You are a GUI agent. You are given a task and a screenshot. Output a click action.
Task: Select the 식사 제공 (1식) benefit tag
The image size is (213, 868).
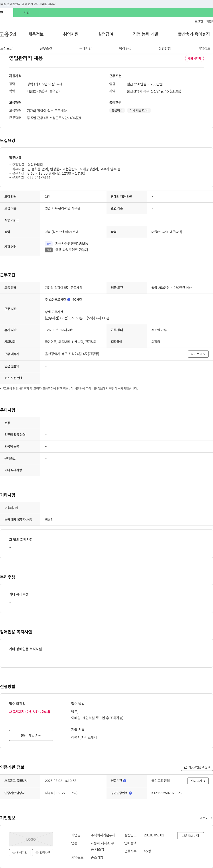click(x=139, y=110)
